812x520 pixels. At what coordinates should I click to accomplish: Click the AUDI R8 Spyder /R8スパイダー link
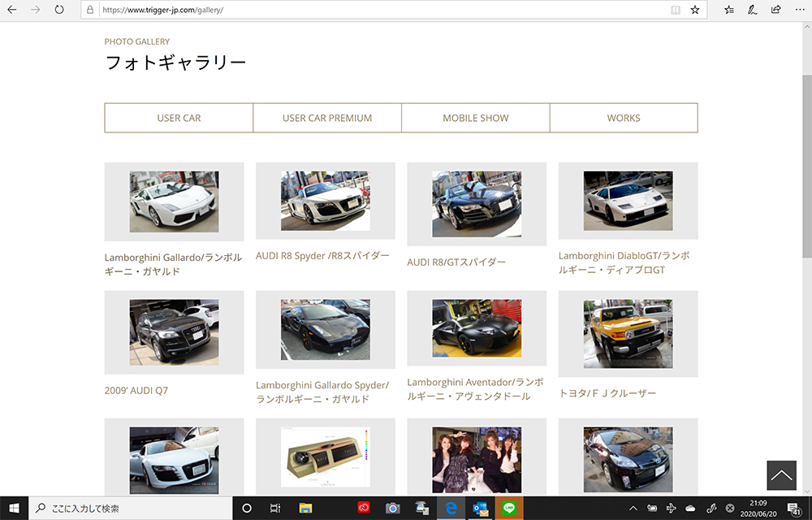point(322,256)
